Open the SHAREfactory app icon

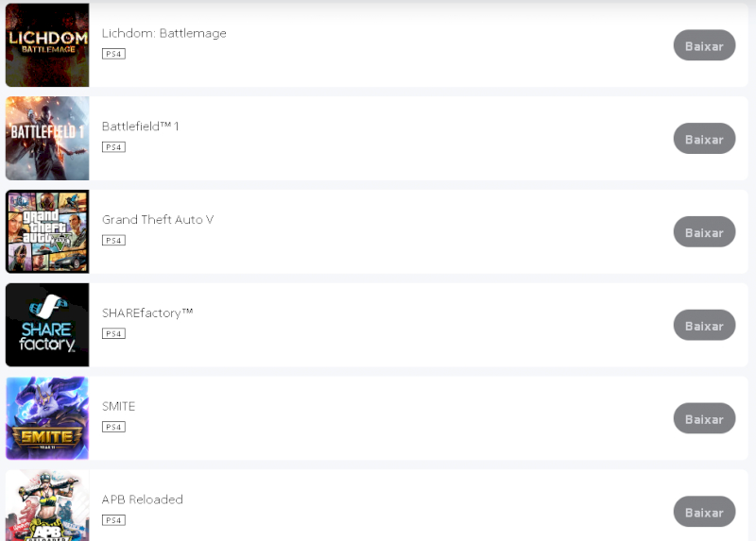[47, 325]
